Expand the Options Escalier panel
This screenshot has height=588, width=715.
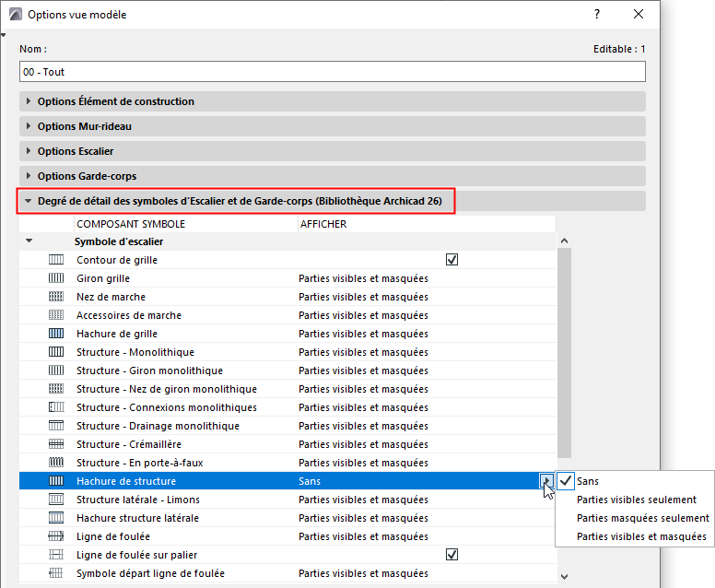click(29, 151)
